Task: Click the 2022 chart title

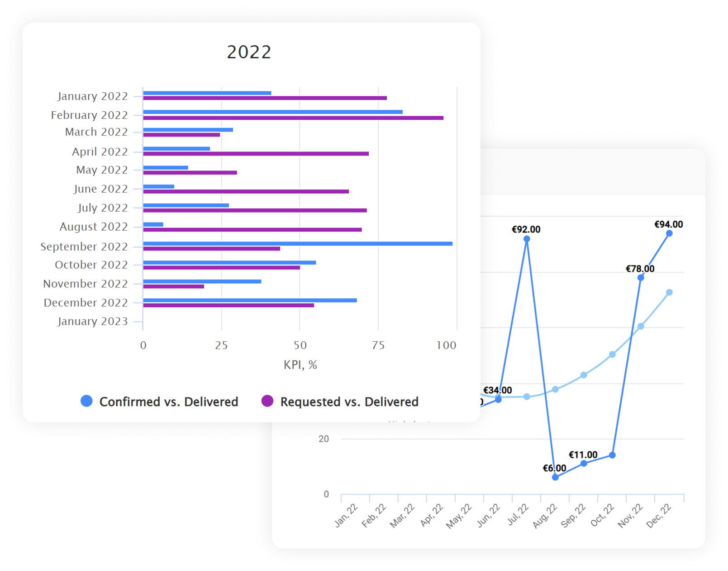Action: pyautogui.click(x=249, y=52)
